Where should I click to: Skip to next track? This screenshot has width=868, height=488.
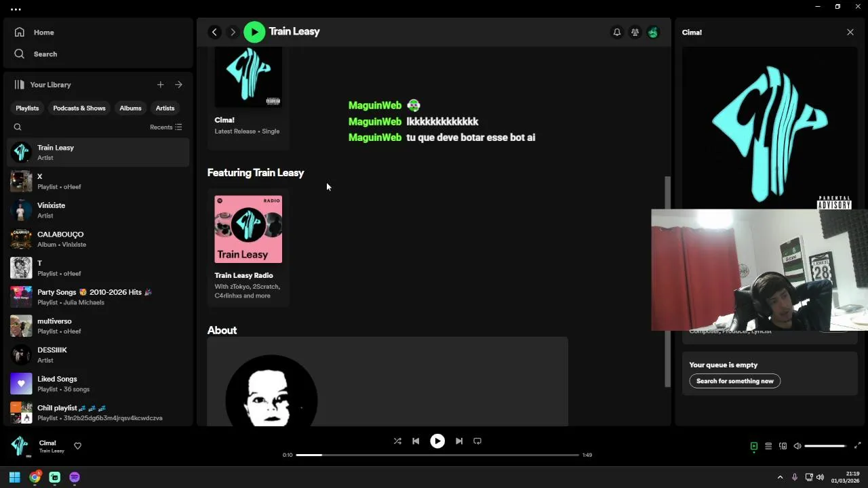click(459, 441)
